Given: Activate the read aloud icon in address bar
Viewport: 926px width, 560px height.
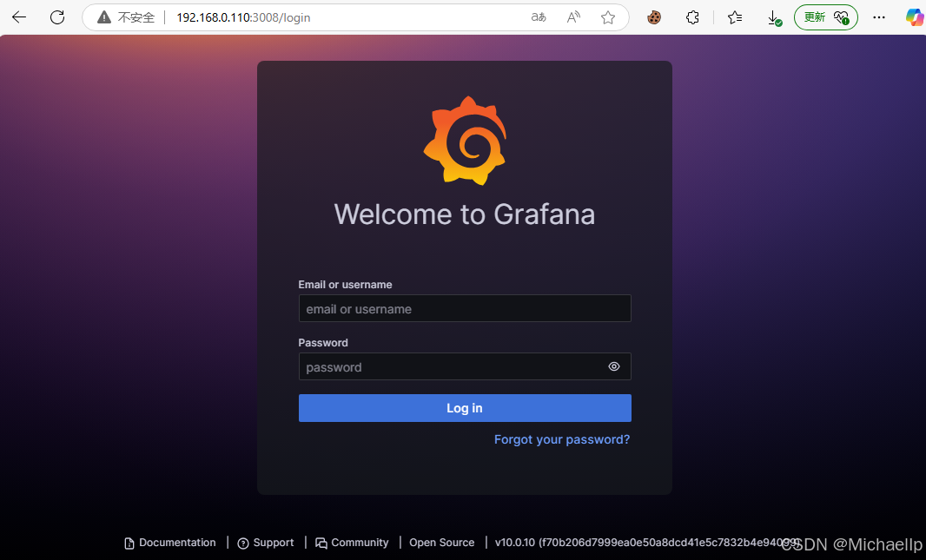Looking at the screenshot, I should pos(573,17).
